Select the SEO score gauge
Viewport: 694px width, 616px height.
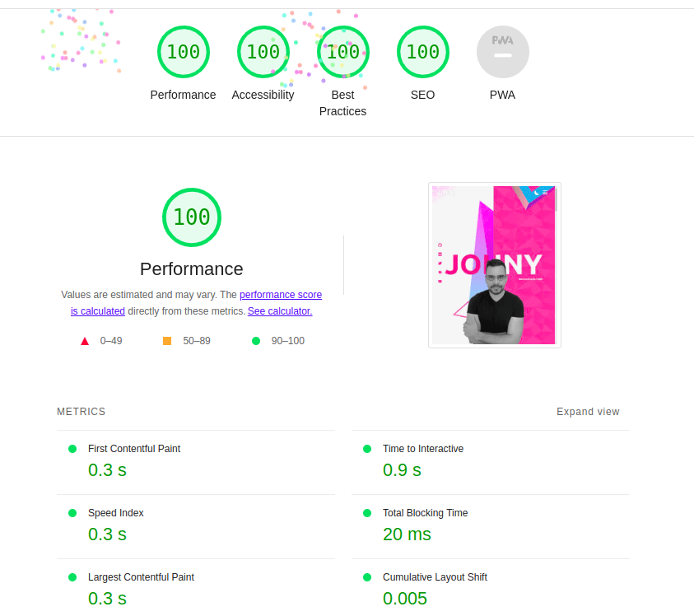[x=422, y=52]
